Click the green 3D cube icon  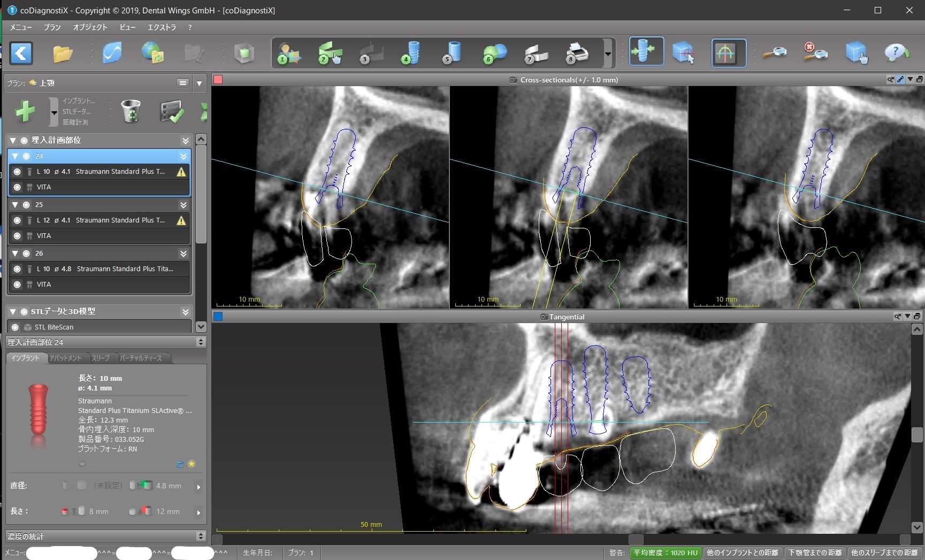(x=244, y=53)
